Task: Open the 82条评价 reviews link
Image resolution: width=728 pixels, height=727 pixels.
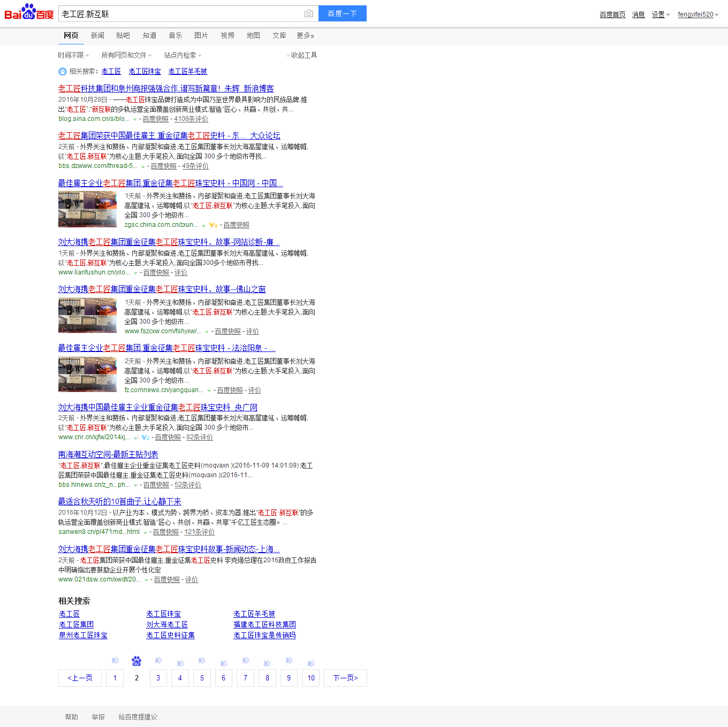Action: point(200,438)
